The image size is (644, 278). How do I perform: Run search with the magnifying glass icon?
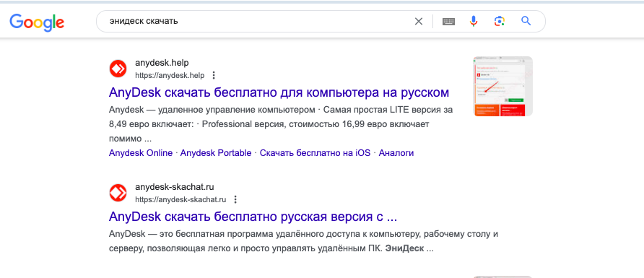526,21
